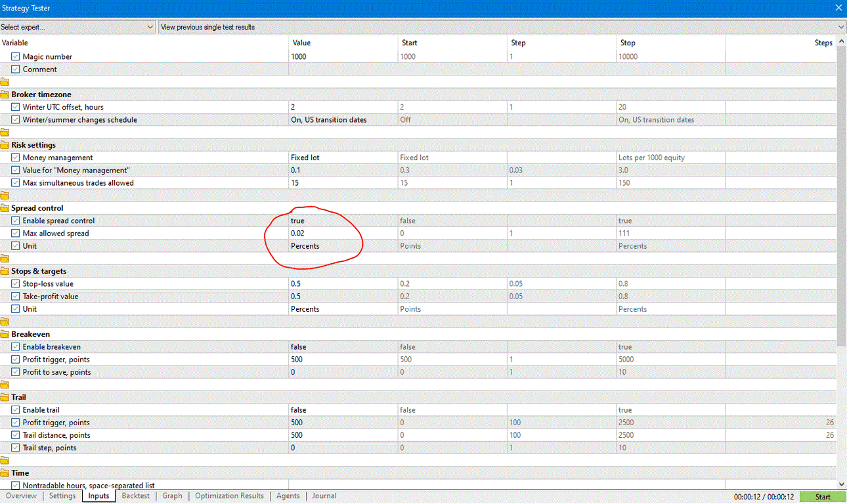Click the Time folder icon

[5, 473]
